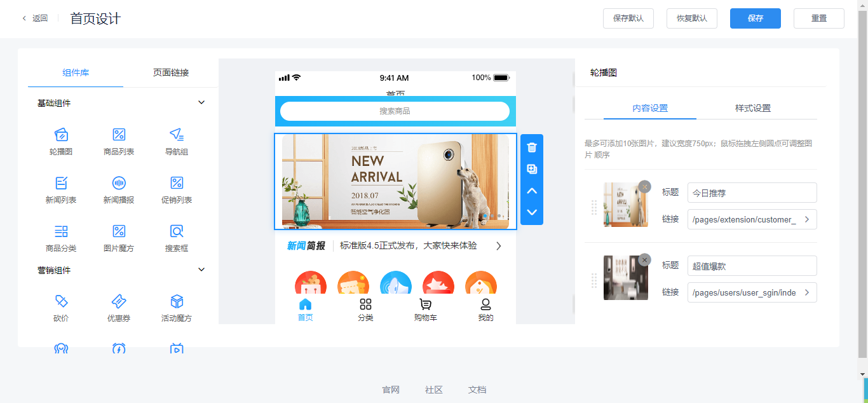The height and width of the screenshot is (403, 868).
Task: Open the 样式设置 tab
Action: click(753, 108)
